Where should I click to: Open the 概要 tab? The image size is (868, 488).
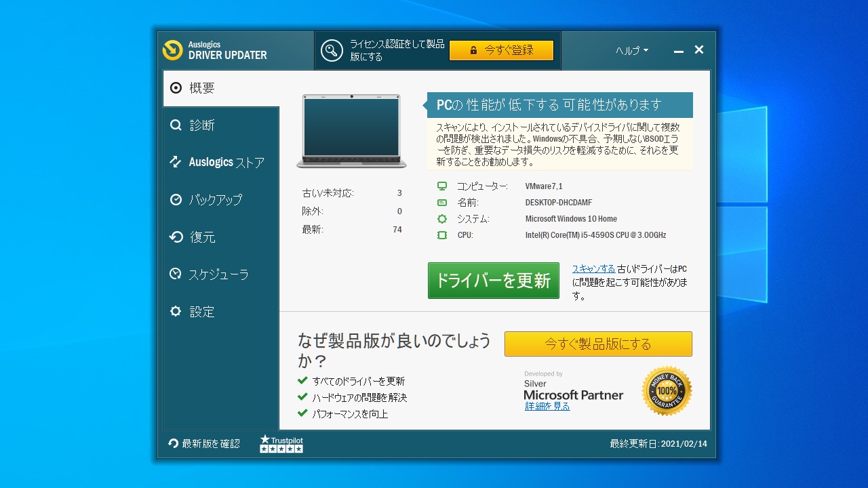[221, 88]
